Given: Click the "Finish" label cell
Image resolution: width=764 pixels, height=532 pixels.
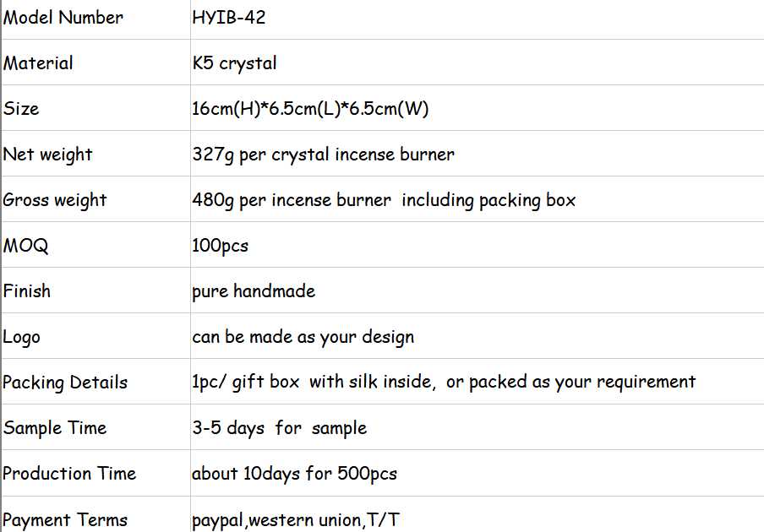Looking at the screenshot, I should 27,291.
